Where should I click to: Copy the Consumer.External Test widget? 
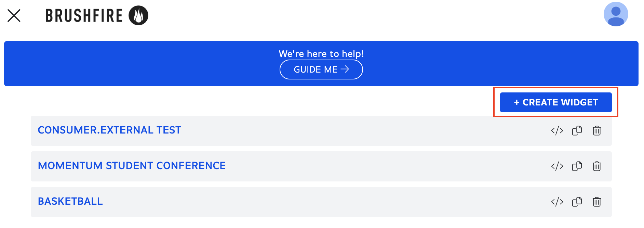577,131
